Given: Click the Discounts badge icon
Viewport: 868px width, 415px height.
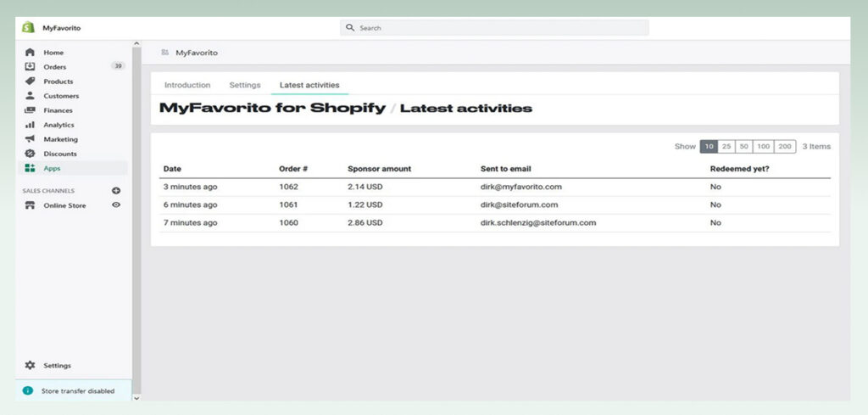Looking at the screenshot, I should (30, 154).
